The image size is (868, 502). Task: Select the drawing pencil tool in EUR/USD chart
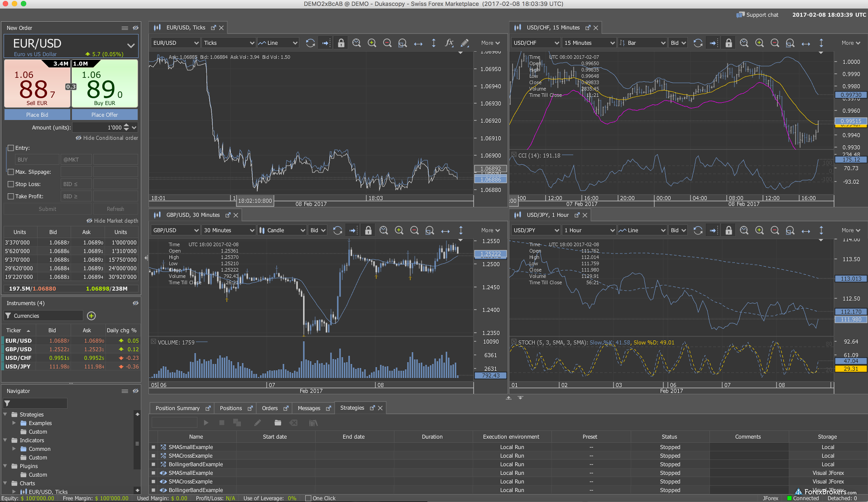[465, 43]
